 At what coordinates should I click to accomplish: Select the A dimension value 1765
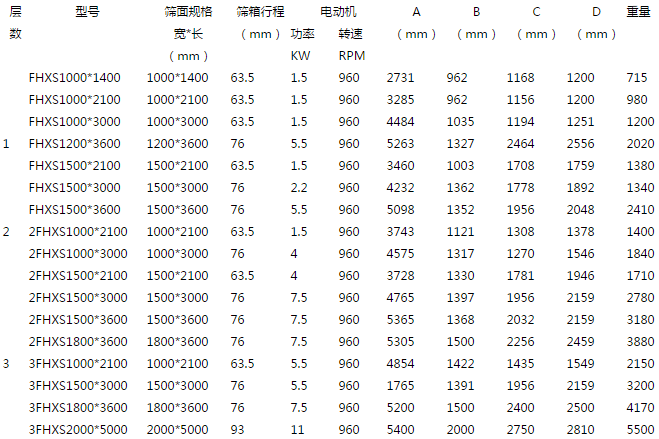coord(400,385)
